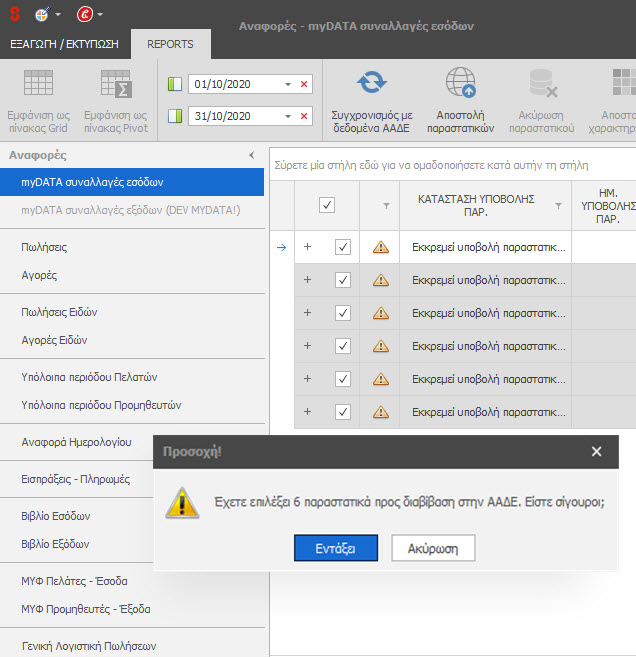Viewport: 636px width, 657px height.
Task: Click the Συγχρονισμός με δεδομένα ΑΑΔΕ sync icon
Action: point(372,84)
